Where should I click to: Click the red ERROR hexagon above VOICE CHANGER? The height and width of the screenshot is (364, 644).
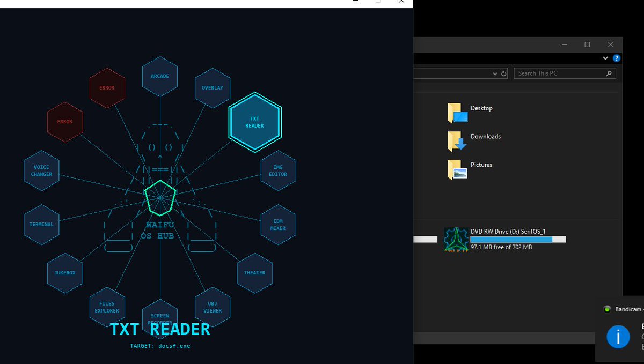[65, 122]
